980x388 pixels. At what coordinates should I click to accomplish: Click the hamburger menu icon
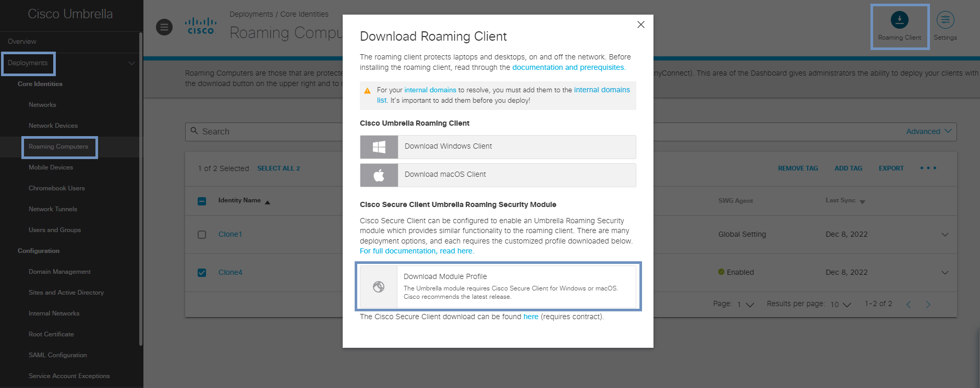point(164,27)
